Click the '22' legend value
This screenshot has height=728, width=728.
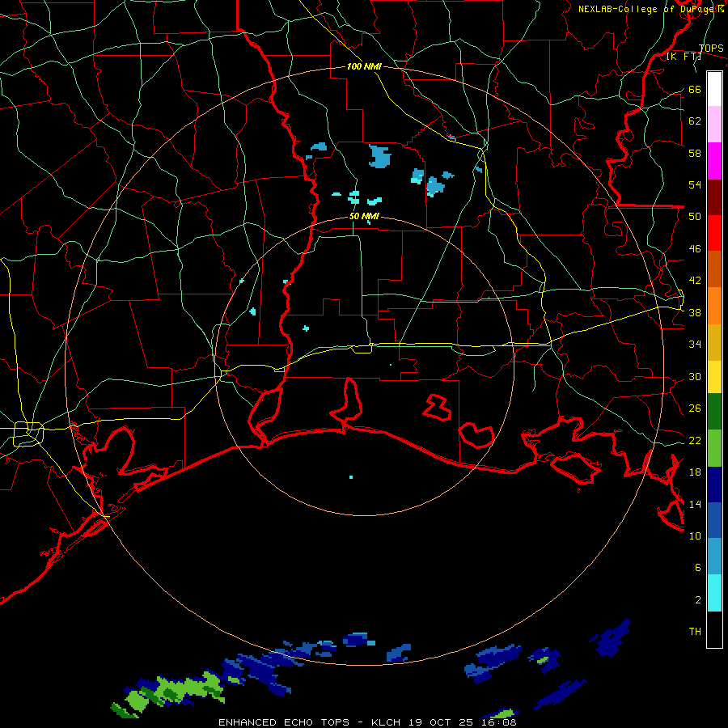click(695, 440)
